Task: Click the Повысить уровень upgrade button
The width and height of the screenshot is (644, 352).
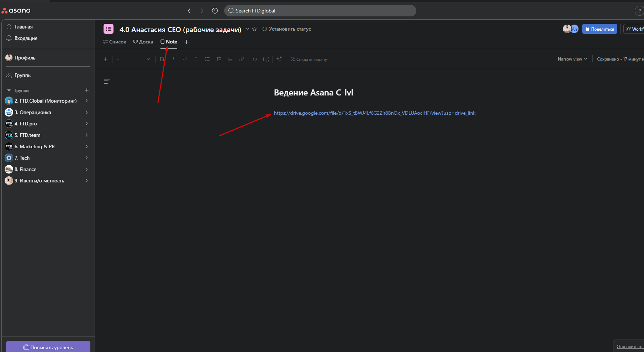Action: point(48,347)
